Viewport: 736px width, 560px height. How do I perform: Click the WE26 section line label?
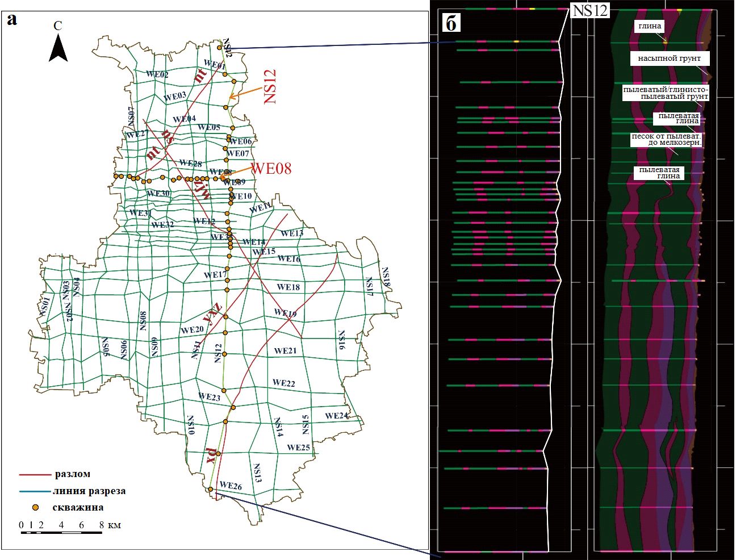[x=231, y=486]
